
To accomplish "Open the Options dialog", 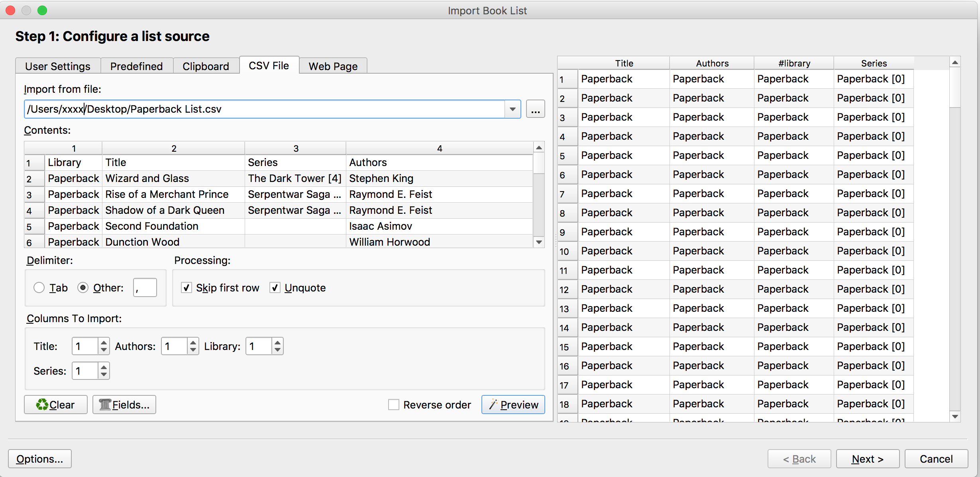I will point(39,459).
